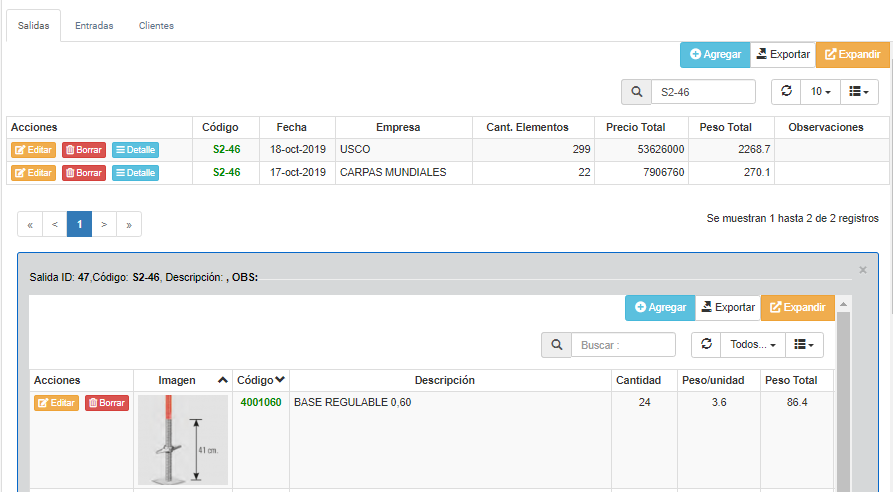
Task: Switch to the Entradas tab
Action: (x=94, y=26)
